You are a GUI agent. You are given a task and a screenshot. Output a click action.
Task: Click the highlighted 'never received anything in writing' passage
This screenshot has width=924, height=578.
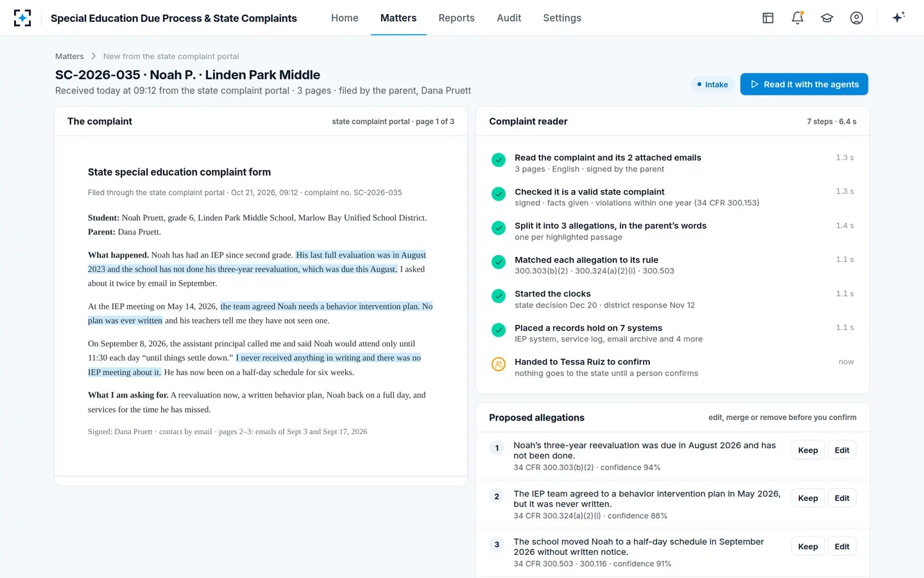pyautogui.click(x=255, y=365)
